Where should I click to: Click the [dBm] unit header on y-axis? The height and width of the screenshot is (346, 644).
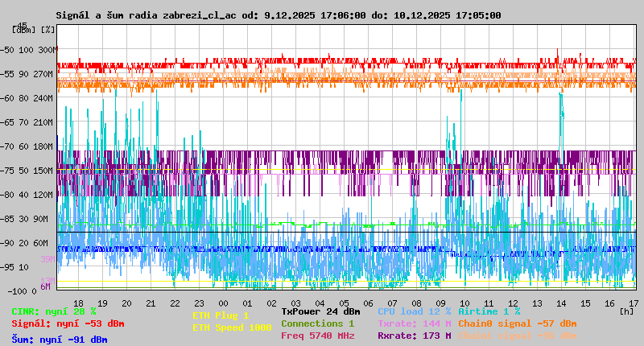point(24,29)
